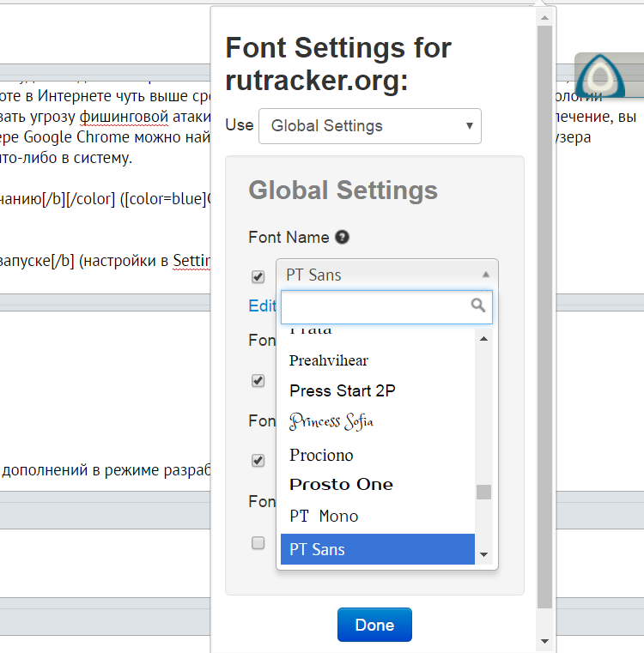This screenshot has height=653, width=644.
Task: Enable the unchecked checkbox at the bottom
Action: (x=258, y=542)
